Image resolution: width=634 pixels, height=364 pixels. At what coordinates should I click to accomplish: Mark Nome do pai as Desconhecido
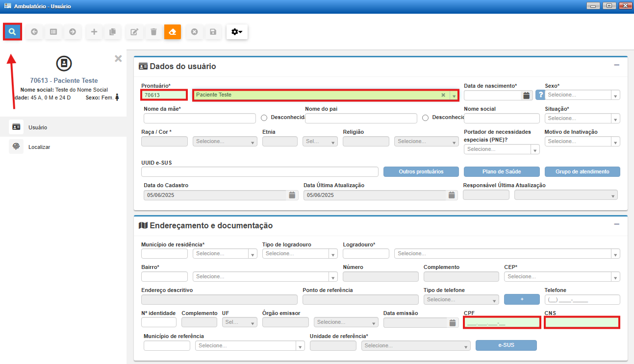[426, 118]
